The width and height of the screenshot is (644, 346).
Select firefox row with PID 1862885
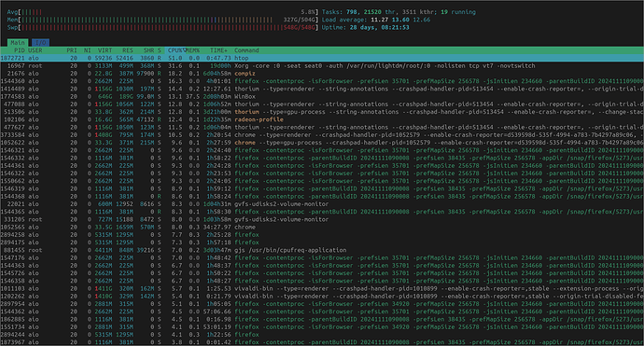pos(322,319)
